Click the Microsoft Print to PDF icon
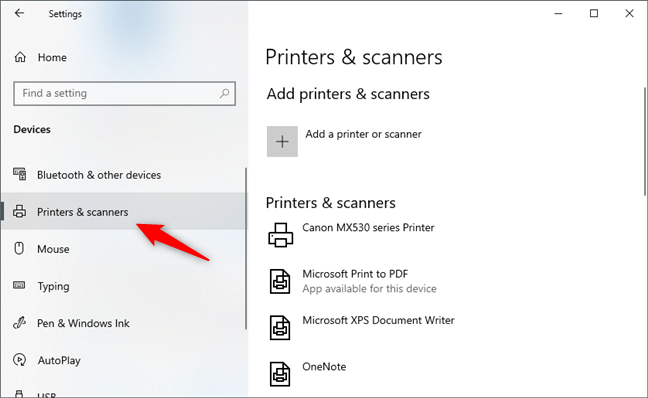Image resolution: width=648 pixels, height=398 pixels. (280, 281)
